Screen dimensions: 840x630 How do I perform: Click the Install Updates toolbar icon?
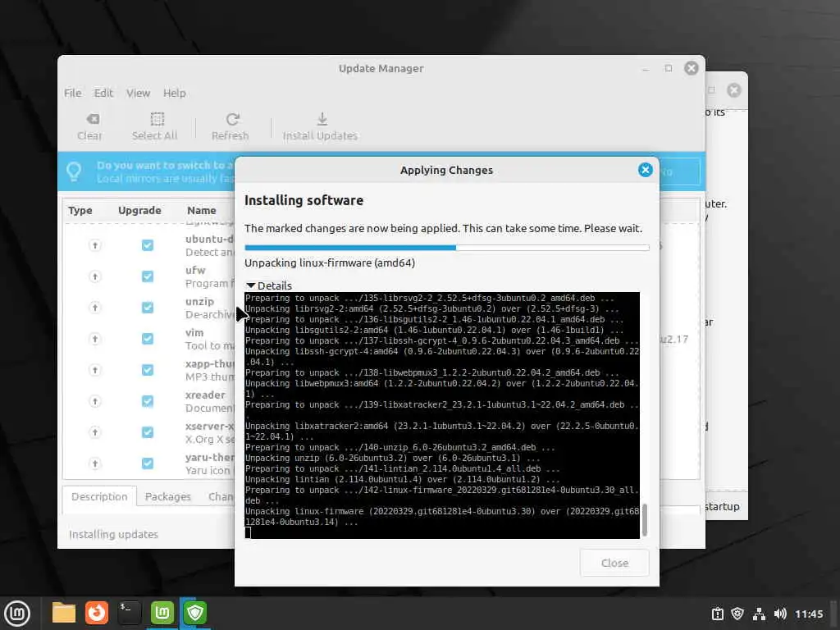click(x=322, y=119)
